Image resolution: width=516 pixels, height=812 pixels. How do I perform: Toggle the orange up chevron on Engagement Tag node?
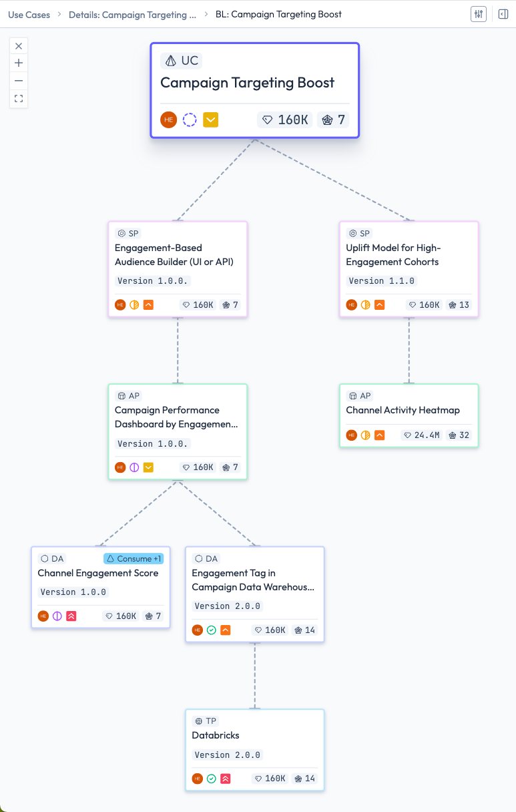226,630
